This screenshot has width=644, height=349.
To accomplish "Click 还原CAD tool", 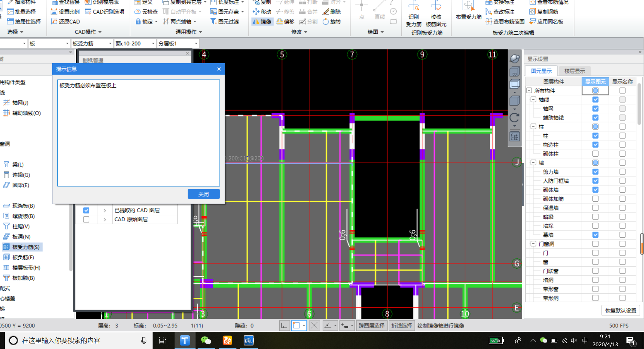I will (x=65, y=21).
